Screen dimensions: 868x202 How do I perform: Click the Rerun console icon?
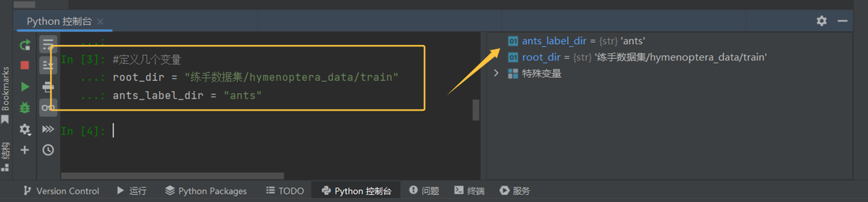[x=25, y=45]
